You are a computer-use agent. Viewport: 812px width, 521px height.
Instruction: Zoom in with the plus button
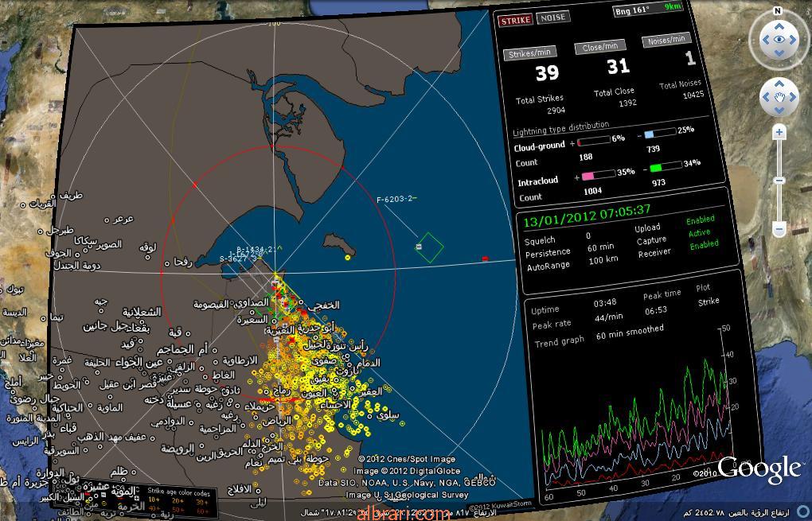pyautogui.click(x=779, y=133)
